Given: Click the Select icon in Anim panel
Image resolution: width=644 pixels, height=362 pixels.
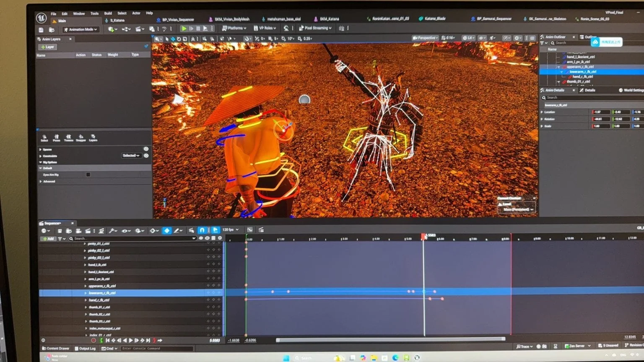Looking at the screenshot, I should 44,138.
